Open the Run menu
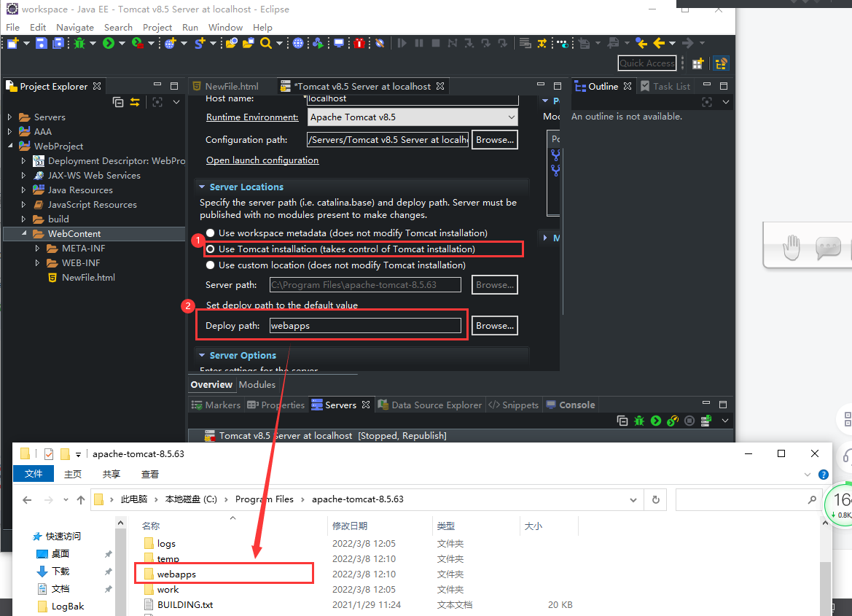Viewport: 852px width, 616px height. click(189, 27)
